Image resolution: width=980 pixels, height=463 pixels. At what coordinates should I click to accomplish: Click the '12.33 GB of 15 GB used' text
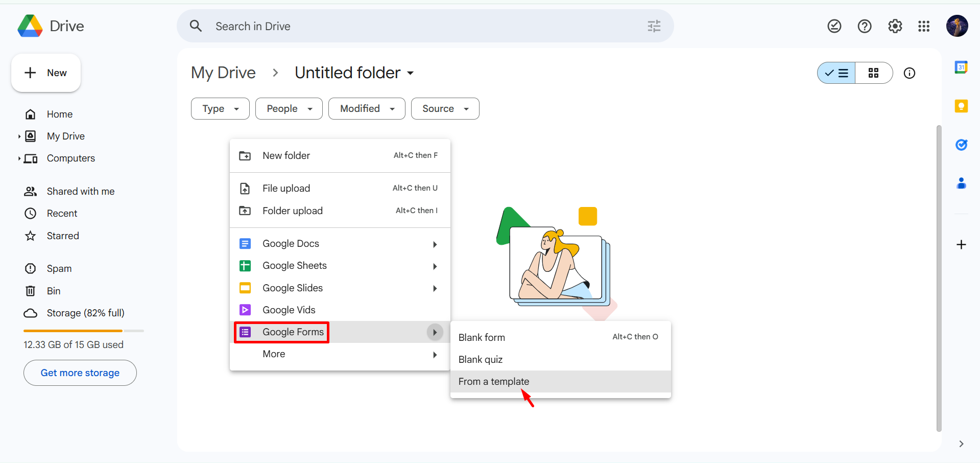click(74, 345)
